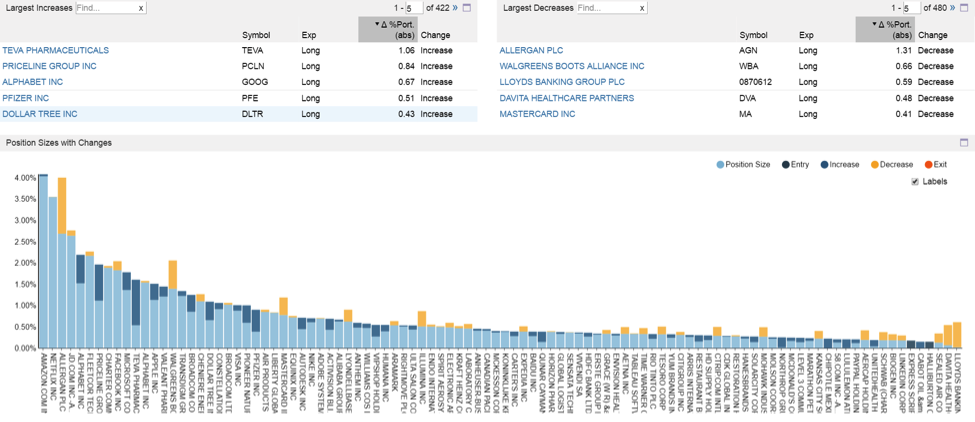Click the AMAZON COM bar in chart

[43, 261]
